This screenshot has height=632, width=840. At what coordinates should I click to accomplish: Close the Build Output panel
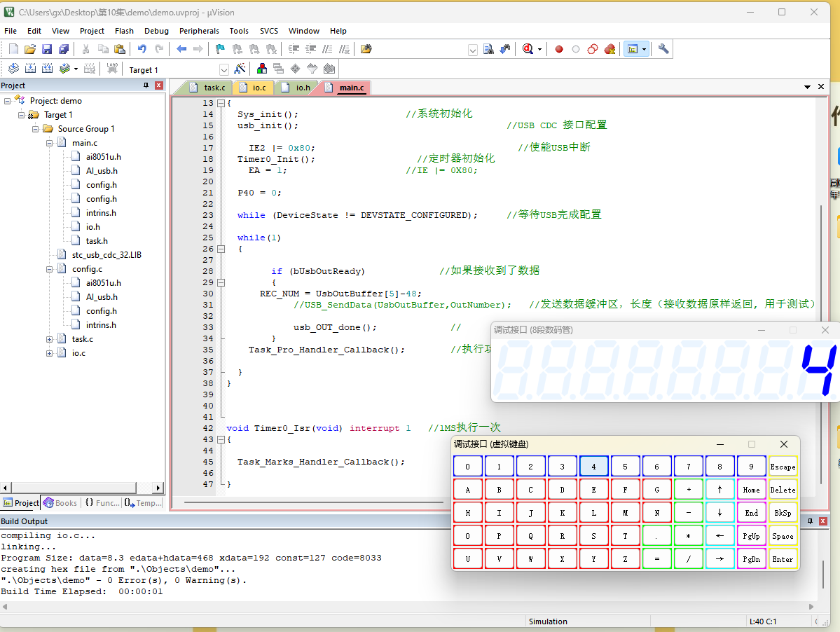pos(823,521)
